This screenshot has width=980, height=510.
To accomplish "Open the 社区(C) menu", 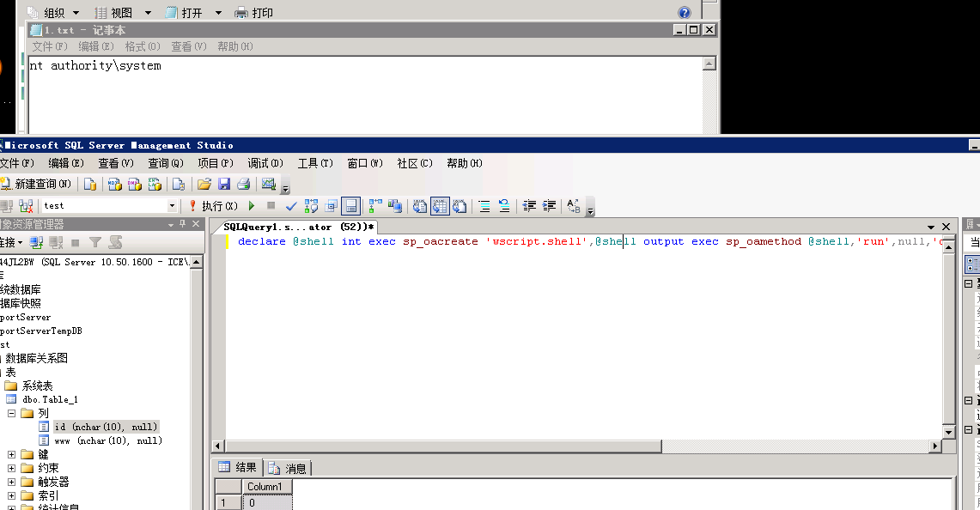I will (x=414, y=163).
